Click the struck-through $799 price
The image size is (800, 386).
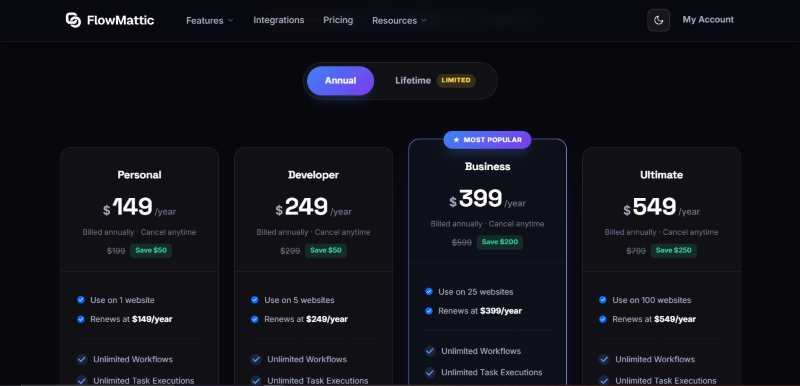pos(636,251)
